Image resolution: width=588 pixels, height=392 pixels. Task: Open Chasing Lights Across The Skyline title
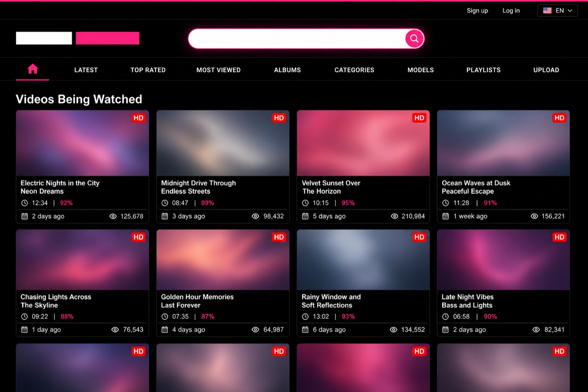(56, 301)
